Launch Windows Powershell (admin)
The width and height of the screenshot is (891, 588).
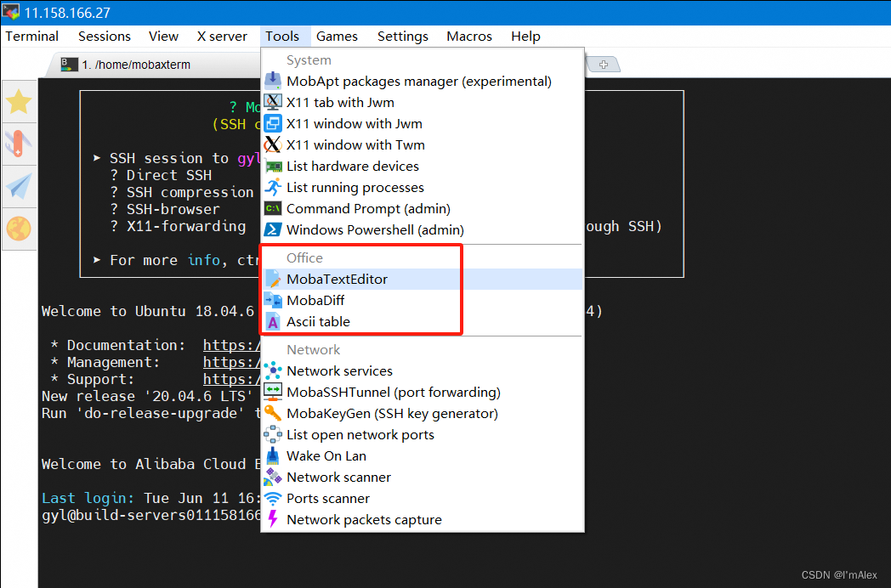pyautogui.click(x=423, y=229)
